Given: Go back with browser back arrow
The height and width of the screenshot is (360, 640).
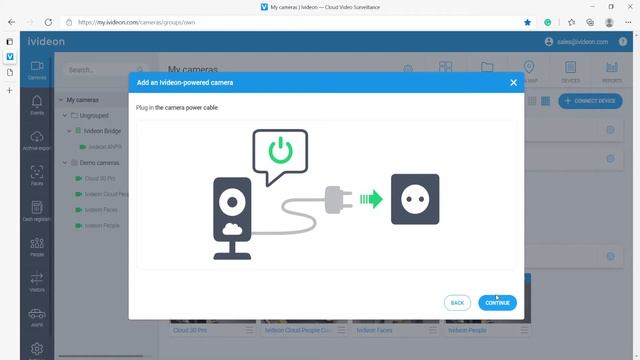Looking at the screenshot, I should pos(11,22).
